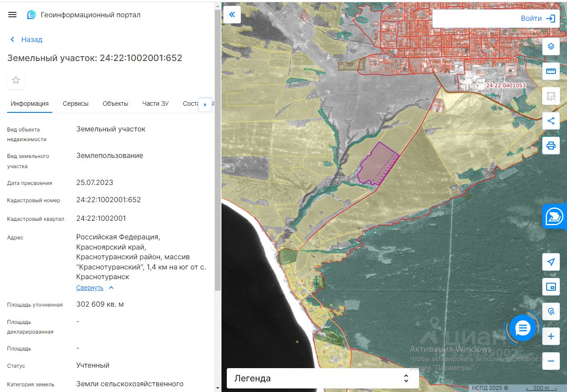This screenshot has height=392, width=567.
Task: Click the НСПД 2025 © attribution text
Action: 490,388
